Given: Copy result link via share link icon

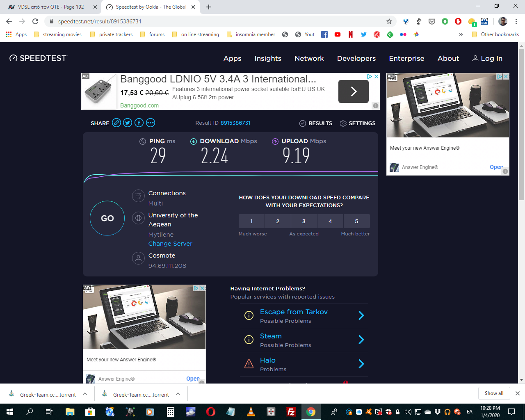Looking at the screenshot, I should (x=116, y=123).
